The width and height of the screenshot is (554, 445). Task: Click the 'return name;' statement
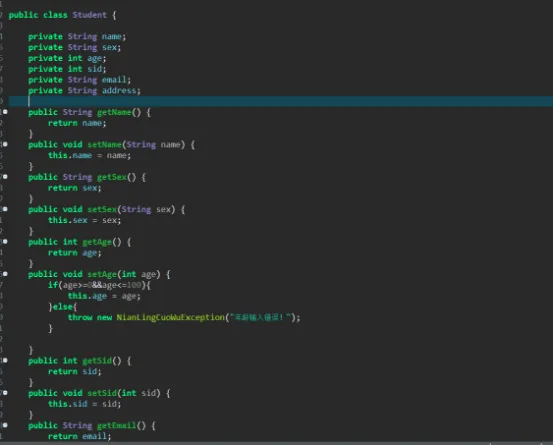point(77,123)
